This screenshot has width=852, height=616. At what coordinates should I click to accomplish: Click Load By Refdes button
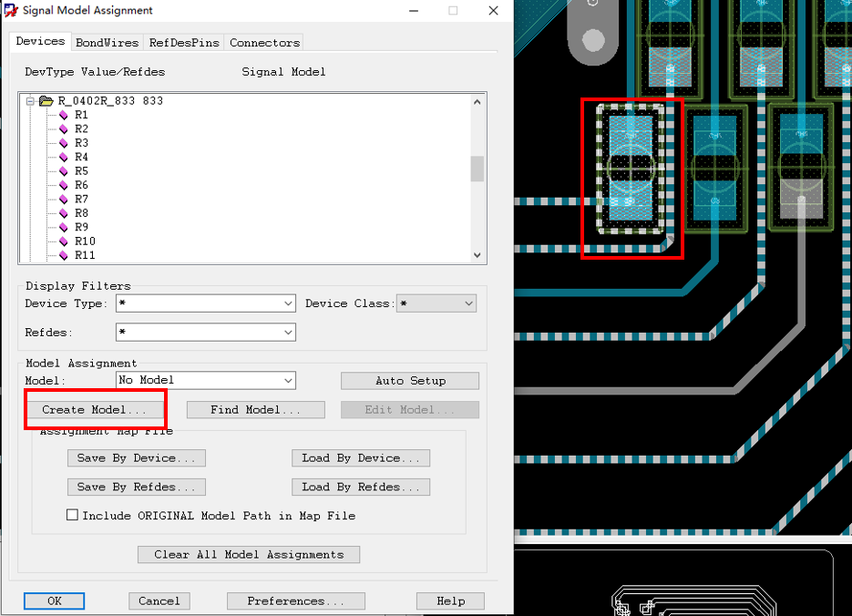[x=361, y=487]
